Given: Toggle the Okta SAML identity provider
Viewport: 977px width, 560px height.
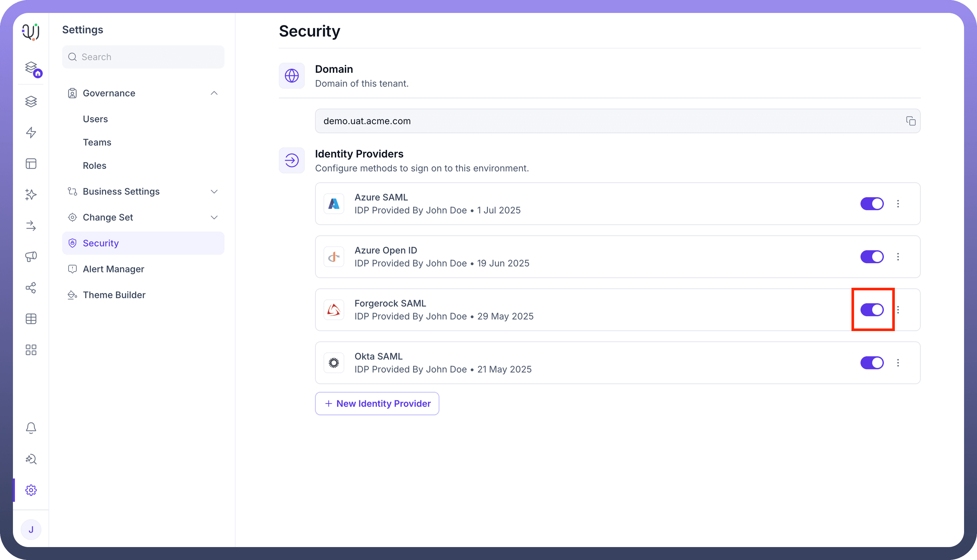Looking at the screenshot, I should click(872, 363).
